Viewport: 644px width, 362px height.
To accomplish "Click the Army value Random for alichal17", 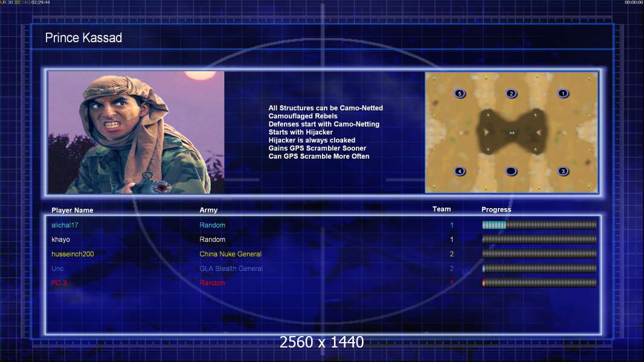I will (212, 225).
